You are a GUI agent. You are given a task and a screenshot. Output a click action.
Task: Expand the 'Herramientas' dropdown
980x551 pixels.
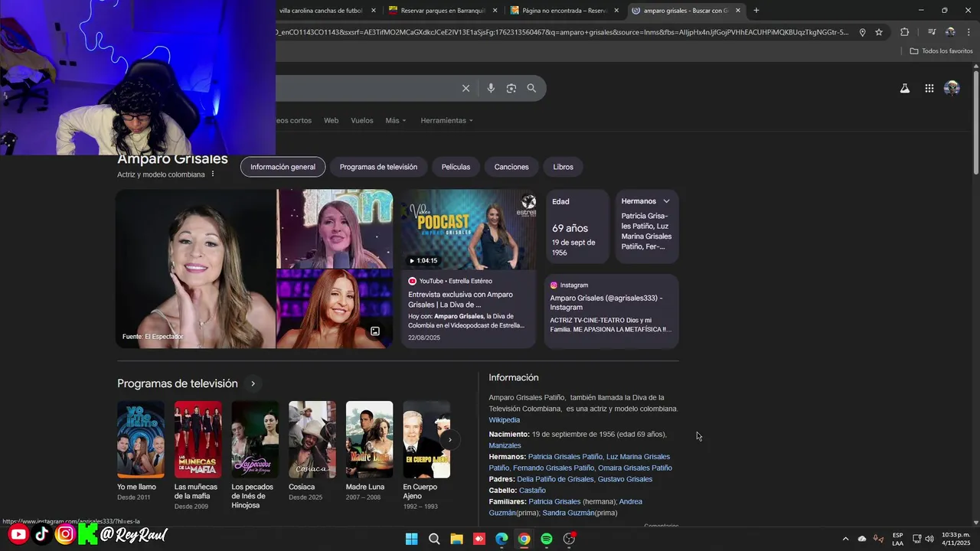446,120
